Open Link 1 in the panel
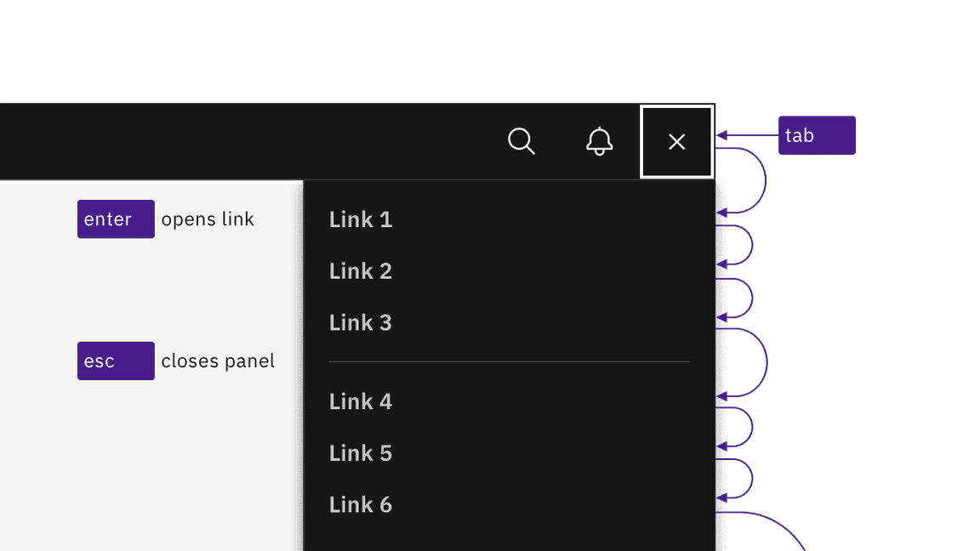This screenshot has height=551, width=980. 360,219
